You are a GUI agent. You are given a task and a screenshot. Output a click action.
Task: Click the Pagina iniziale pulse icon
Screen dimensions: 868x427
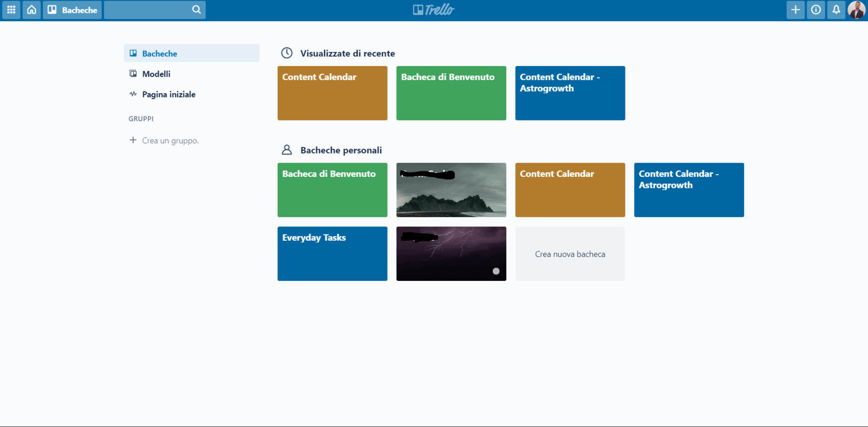pos(133,94)
